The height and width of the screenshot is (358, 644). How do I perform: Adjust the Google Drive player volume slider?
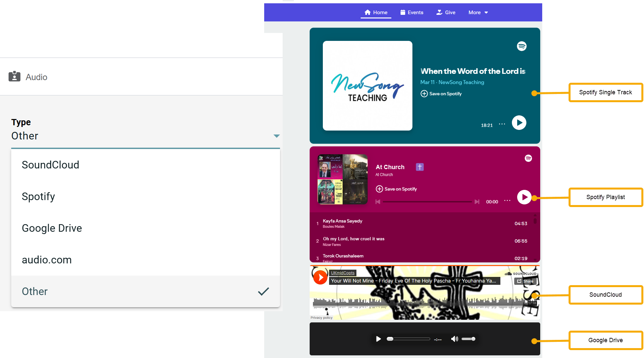tap(468, 339)
